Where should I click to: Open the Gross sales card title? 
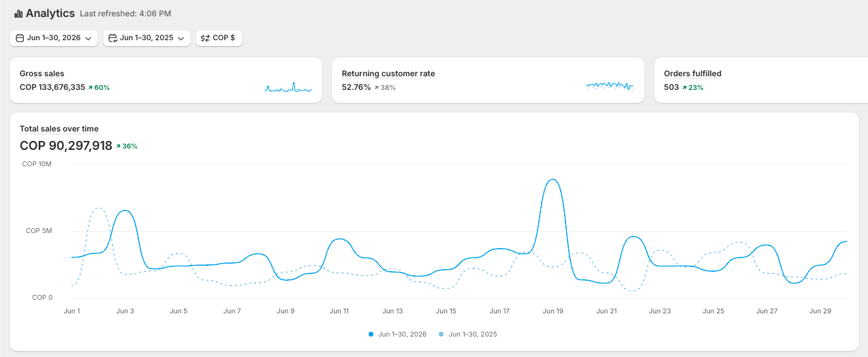[42, 74]
